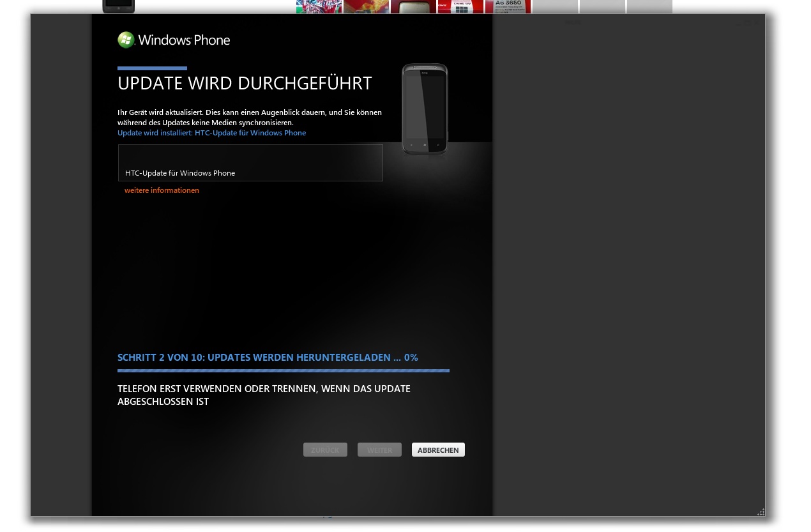This screenshot has width=811, height=532.
Task: Click the disabled ZURÜCK button
Action: coord(325,450)
